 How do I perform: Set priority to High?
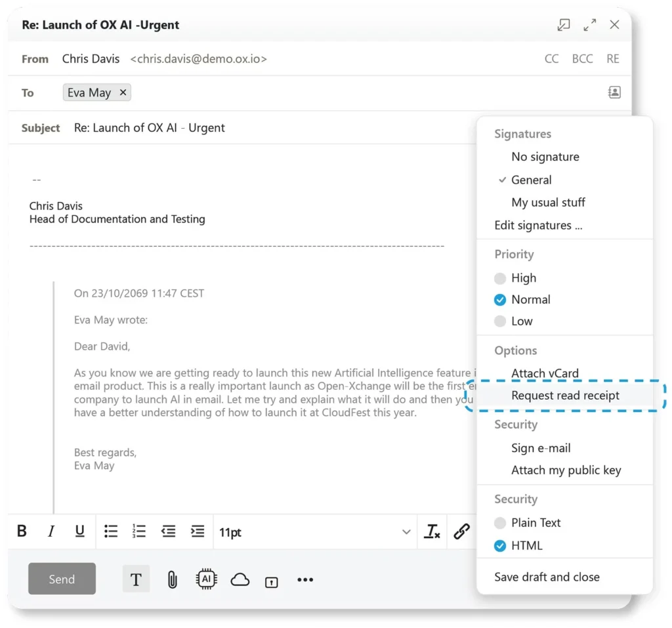[523, 278]
